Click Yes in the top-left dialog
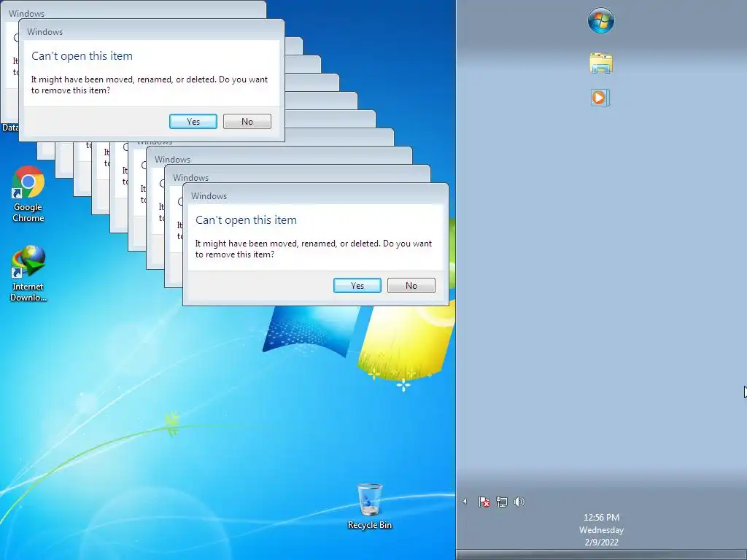 [x=193, y=122]
